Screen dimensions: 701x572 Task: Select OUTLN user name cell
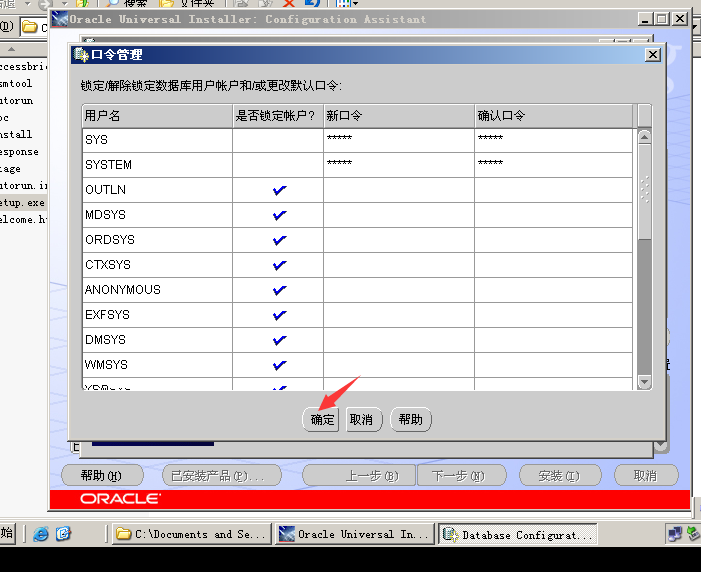(x=157, y=190)
